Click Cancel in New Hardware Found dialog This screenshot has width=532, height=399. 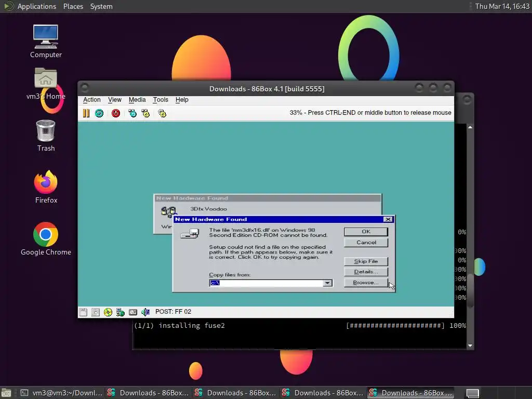pos(366,242)
